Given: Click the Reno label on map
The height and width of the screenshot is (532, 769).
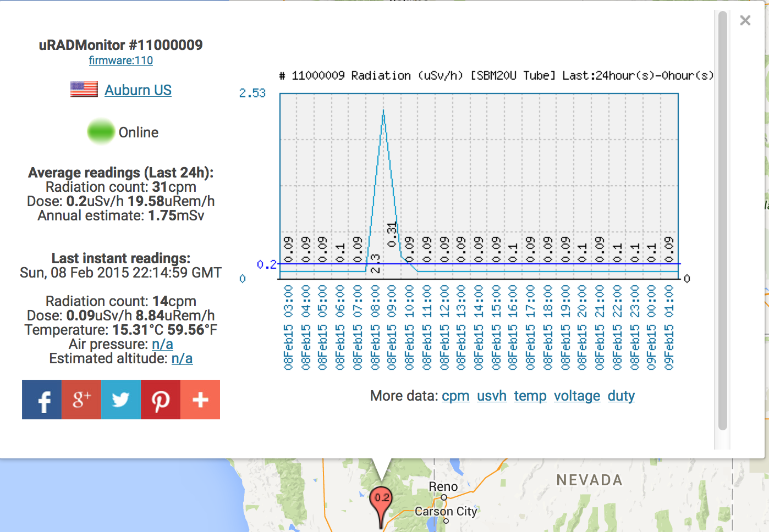Looking at the screenshot, I should (443, 486).
